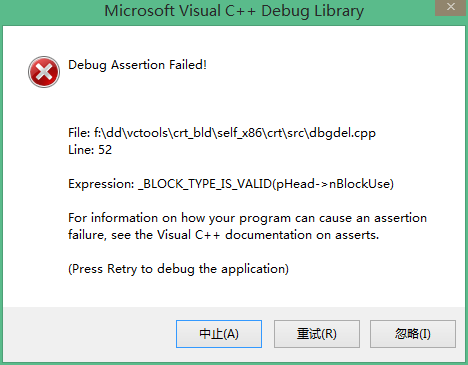Click the For information on how sentence
Image resolution: width=468 pixels, height=365 pixels.
(x=247, y=218)
